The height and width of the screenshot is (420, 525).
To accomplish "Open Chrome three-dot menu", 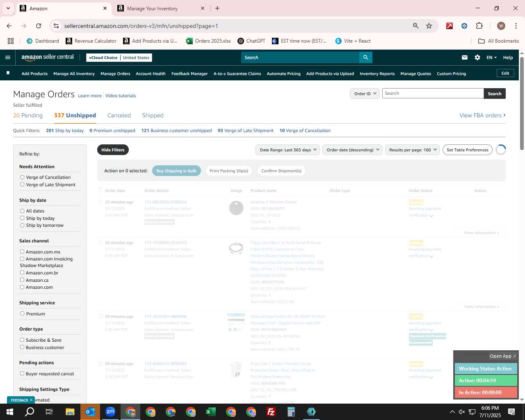I will [x=516, y=26].
